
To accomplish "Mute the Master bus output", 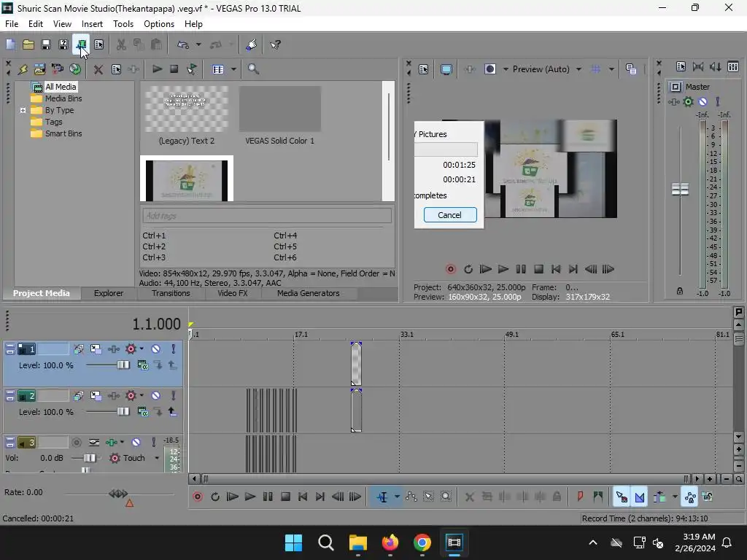I will click(x=703, y=101).
